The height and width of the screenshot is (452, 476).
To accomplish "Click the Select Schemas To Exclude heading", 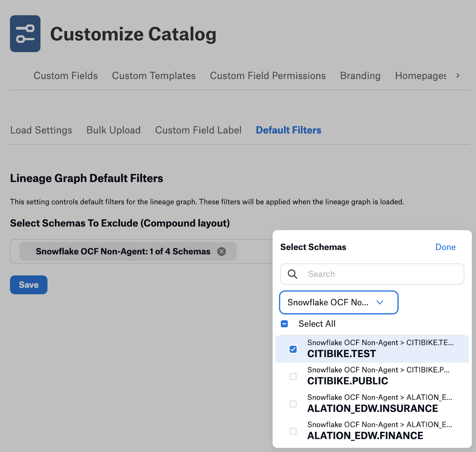I will (x=120, y=223).
